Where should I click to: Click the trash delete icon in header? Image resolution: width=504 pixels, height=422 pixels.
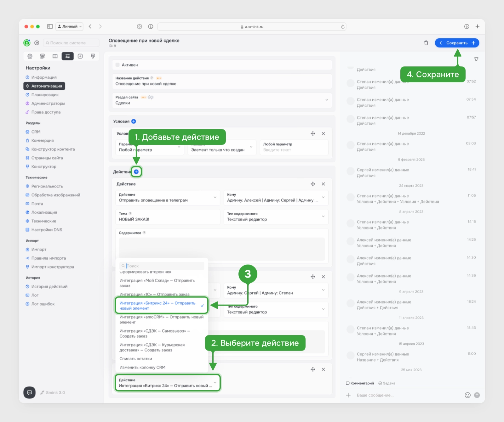click(426, 43)
